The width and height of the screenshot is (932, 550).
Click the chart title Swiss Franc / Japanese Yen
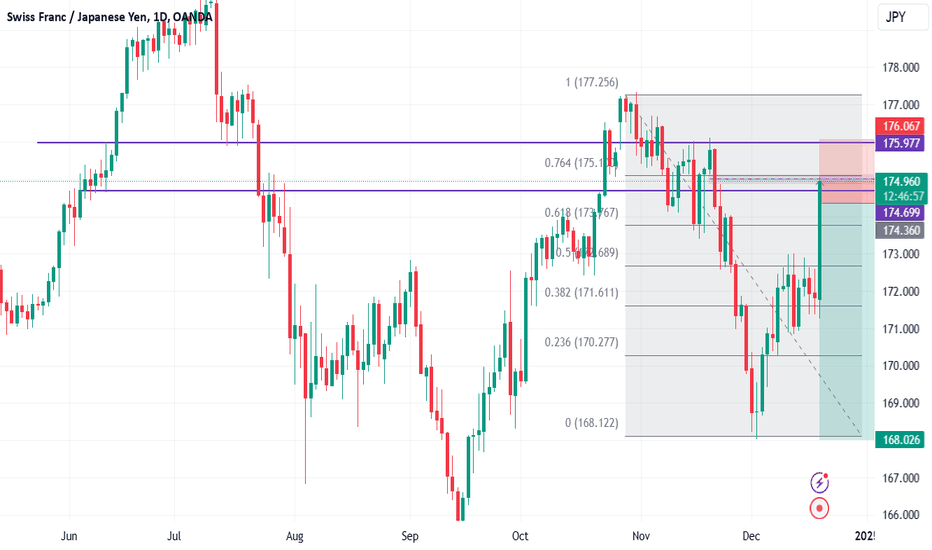[x=76, y=17]
